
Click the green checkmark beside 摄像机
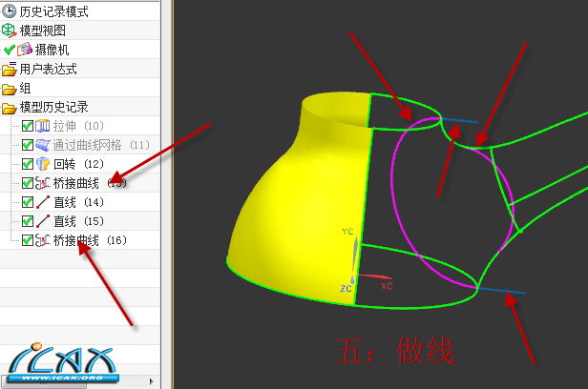(10, 50)
